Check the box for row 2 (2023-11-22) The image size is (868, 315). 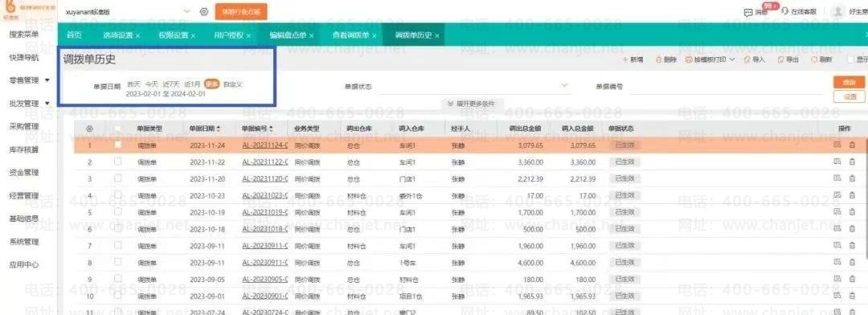(x=117, y=162)
